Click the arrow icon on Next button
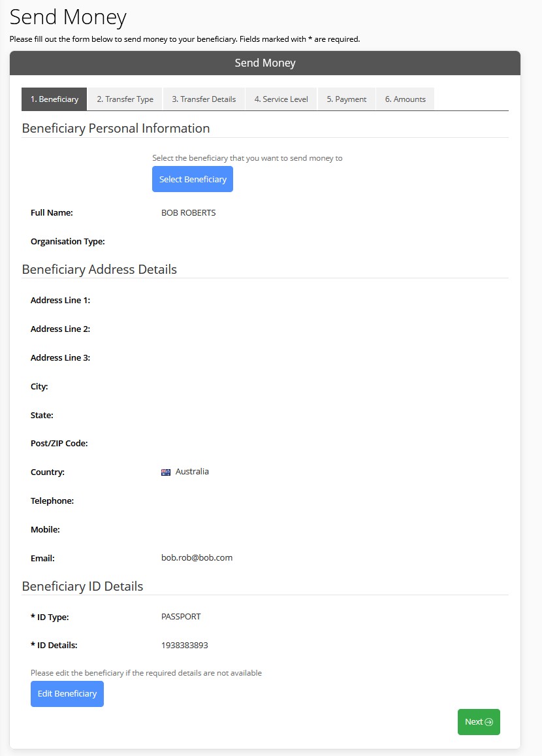542x756 pixels. click(x=488, y=722)
